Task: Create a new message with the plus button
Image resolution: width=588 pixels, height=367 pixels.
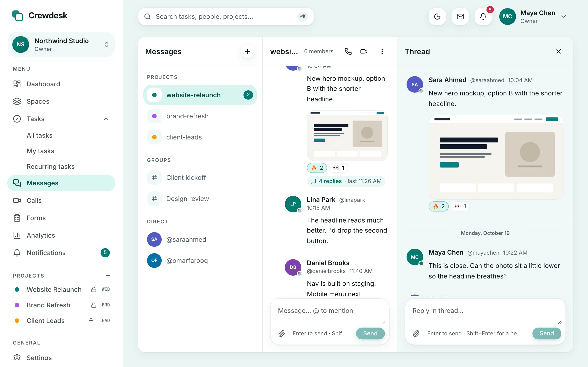Action: [247, 51]
